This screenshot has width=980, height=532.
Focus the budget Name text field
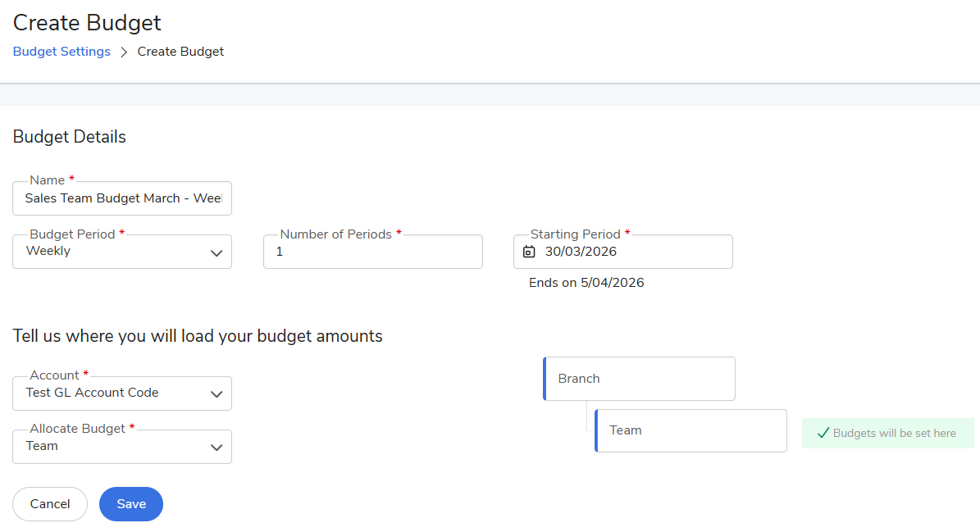coord(122,198)
